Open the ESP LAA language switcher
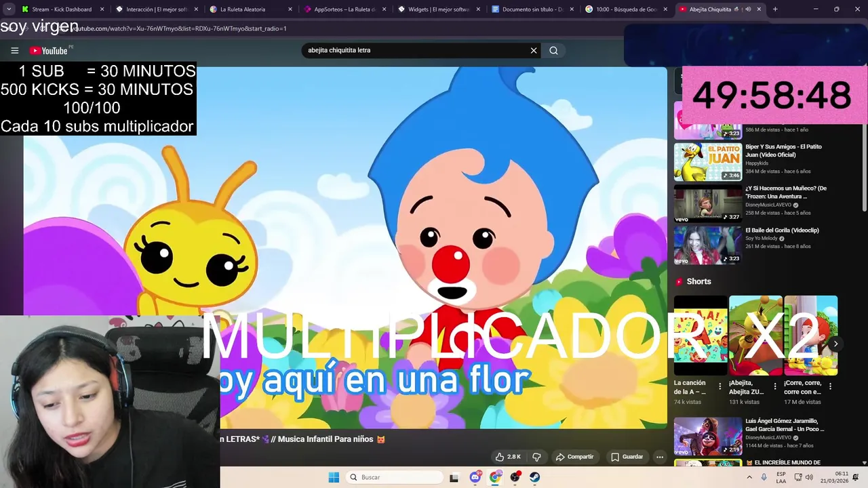 781,477
